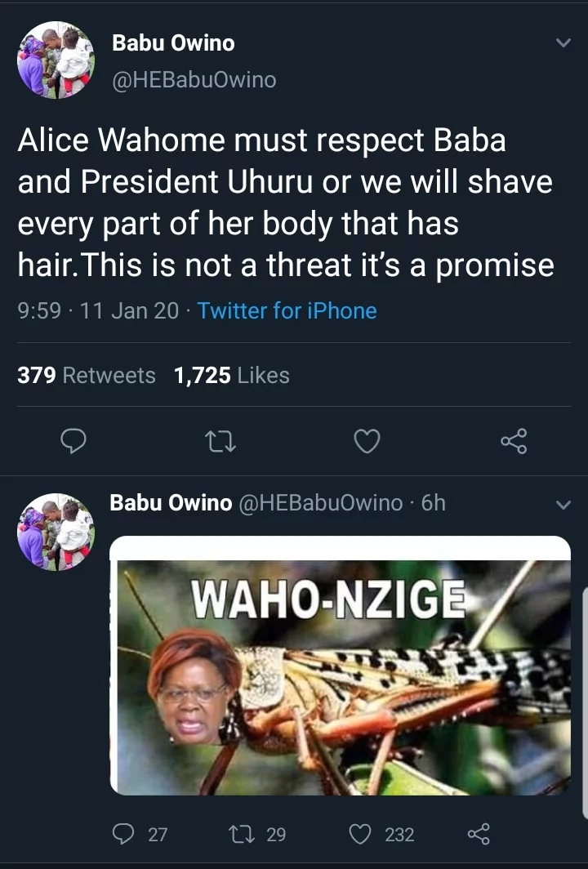The height and width of the screenshot is (869, 588).
Task: View the 1,725 Likes list
Action: click(x=232, y=376)
